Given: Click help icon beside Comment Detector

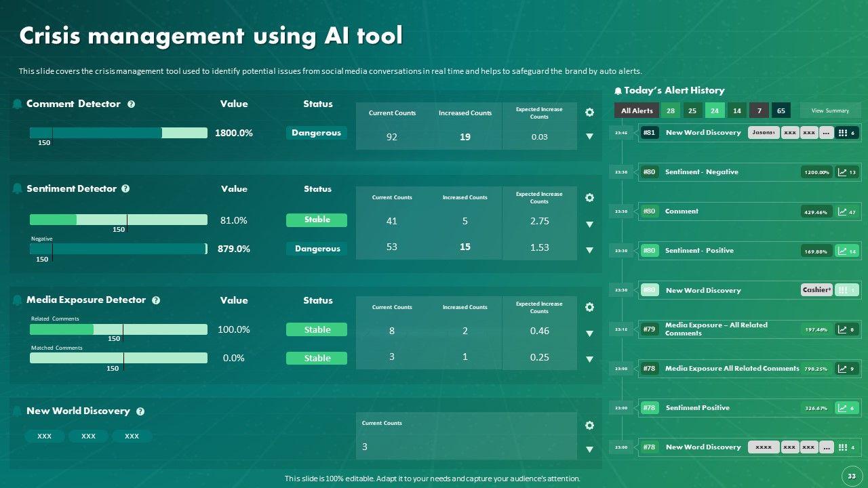Looking at the screenshot, I should [132, 104].
